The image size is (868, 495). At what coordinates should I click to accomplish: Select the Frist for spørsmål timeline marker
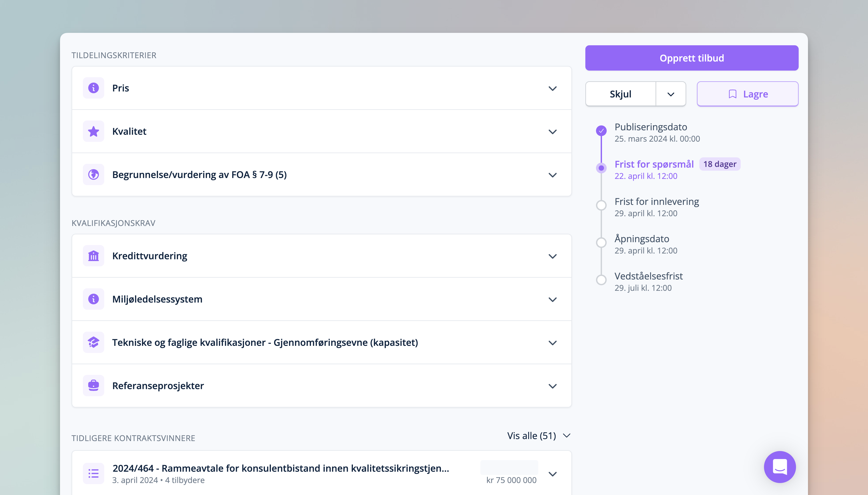pos(601,168)
